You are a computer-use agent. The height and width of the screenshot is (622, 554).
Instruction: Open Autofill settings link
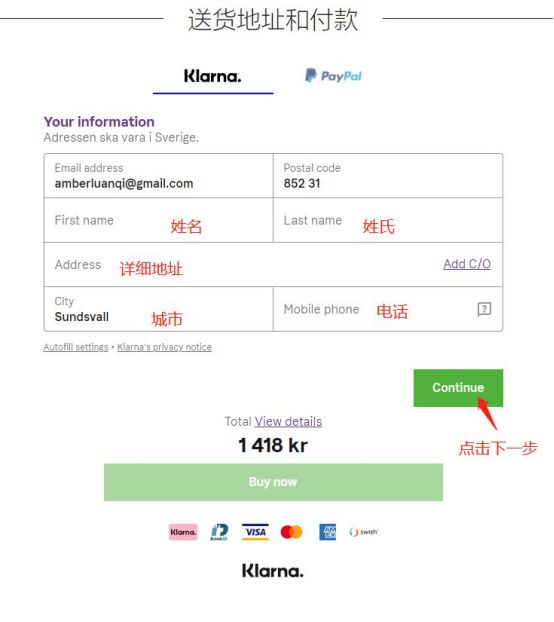pyautogui.click(x=76, y=347)
